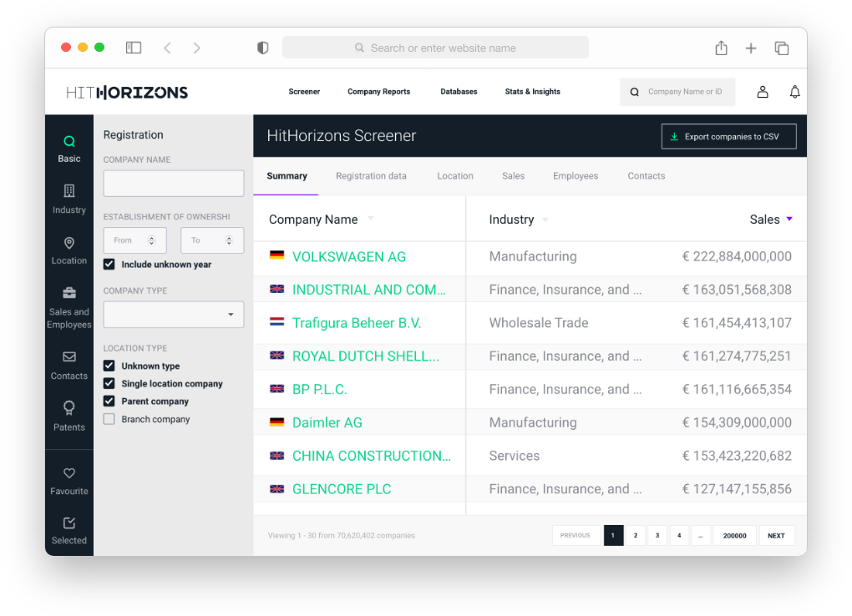Image resolution: width=852 pixels, height=616 pixels.
Task: Adjust the To year stepper
Action: click(229, 240)
